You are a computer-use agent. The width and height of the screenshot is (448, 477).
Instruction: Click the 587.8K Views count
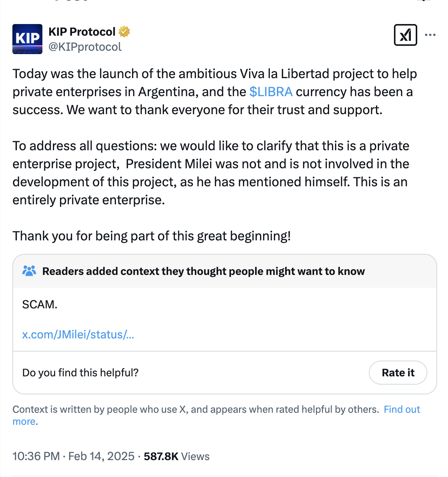point(176,456)
